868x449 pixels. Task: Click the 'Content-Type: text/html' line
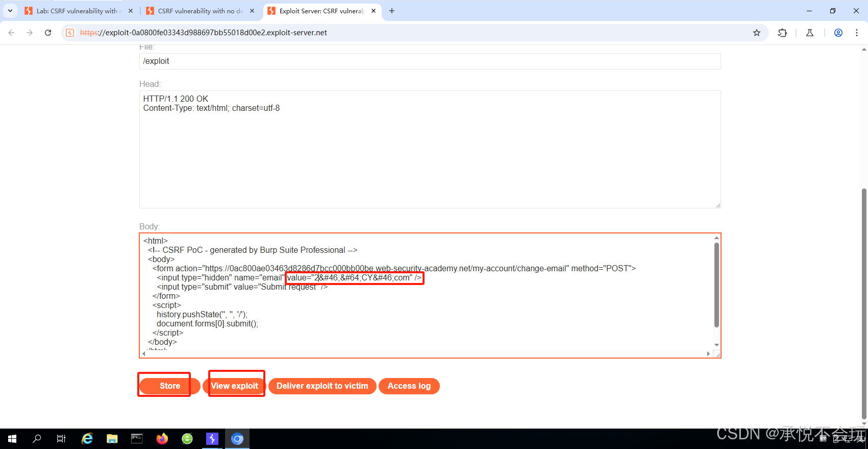pyautogui.click(x=211, y=108)
